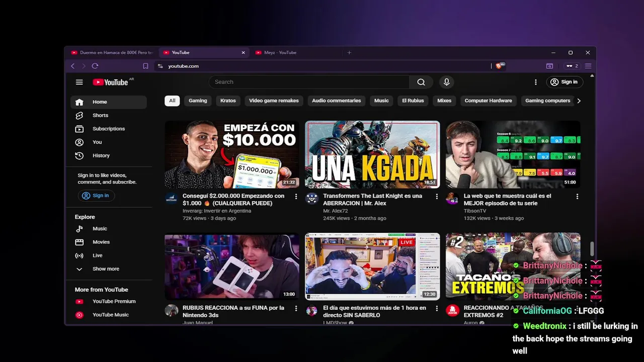Image resolution: width=644 pixels, height=362 pixels.
Task: Close the active YouTube browser tab
Action: click(x=244, y=52)
